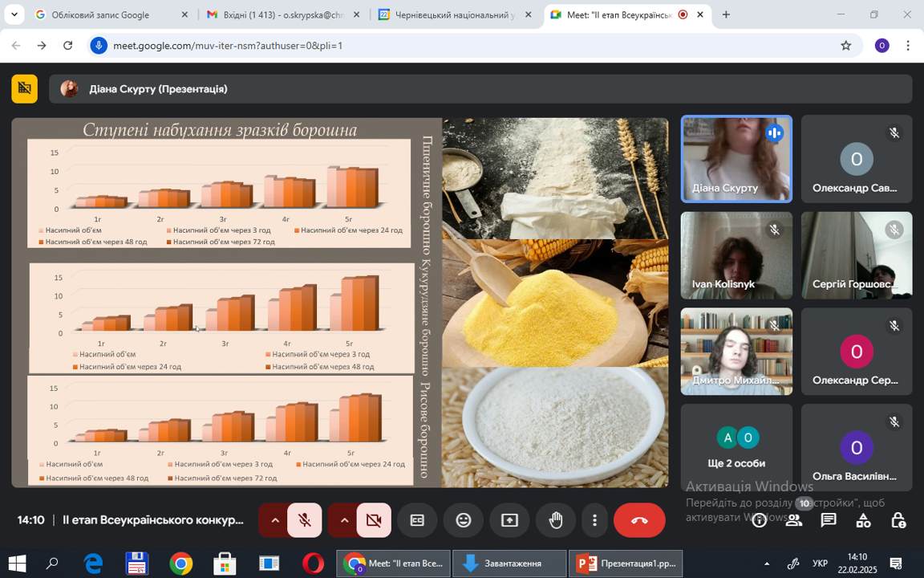Viewport: 924px width, 578px height.
Task: Open more options three-dots menu
Action: (594, 520)
